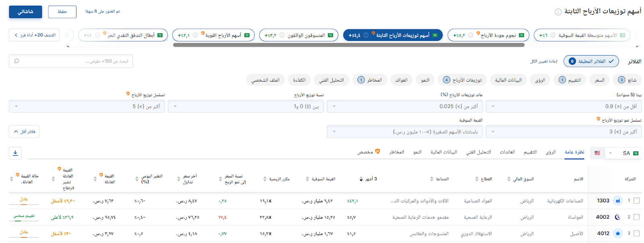This screenshot has height=243, width=644.
Task: Check the box for row 3 (4012)
Action: pos(636,233)
